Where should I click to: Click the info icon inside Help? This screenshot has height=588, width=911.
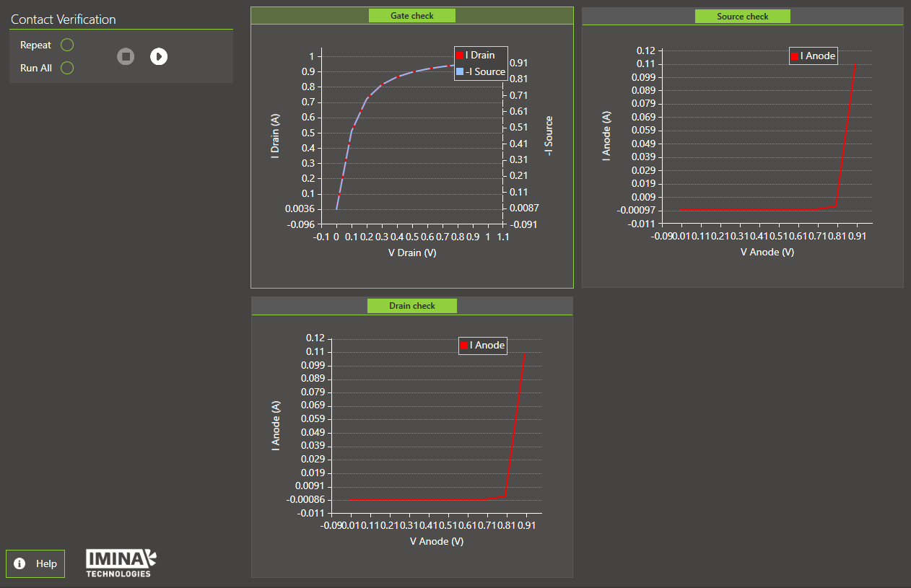[20, 563]
